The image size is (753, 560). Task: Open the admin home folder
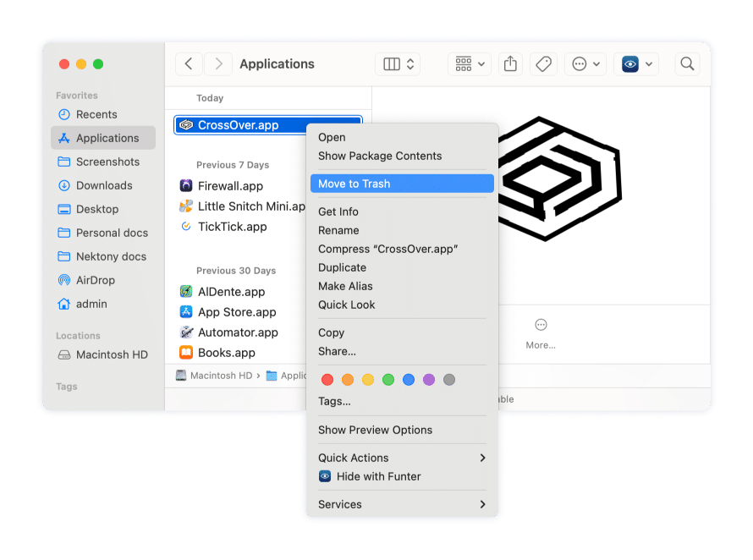pyautogui.click(x=102, y=304)
